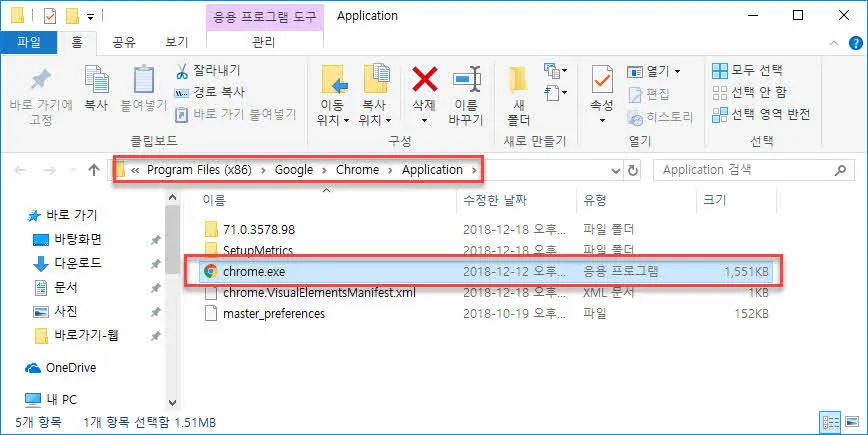Click 선택 안 함 select none

click(749, 92)
